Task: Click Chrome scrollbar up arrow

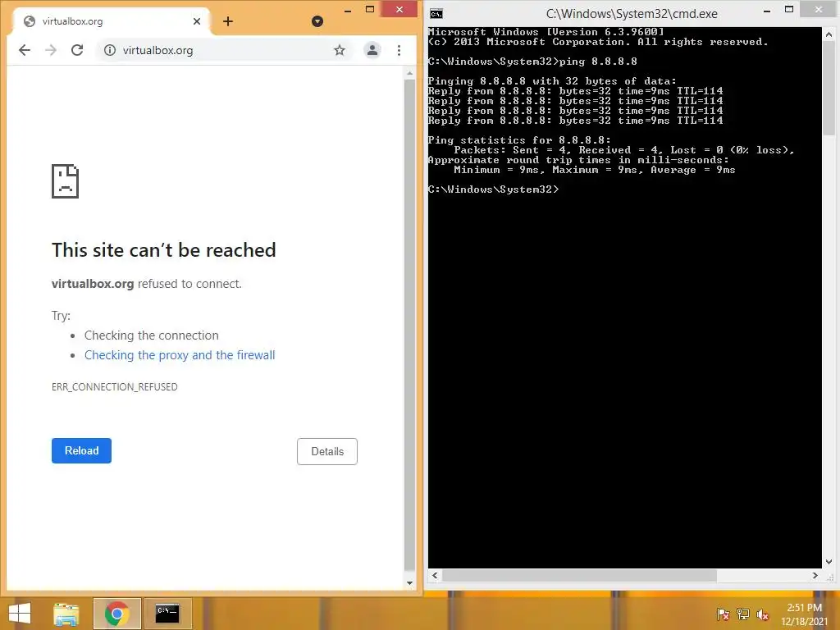Action: click(x=410, y=73)
